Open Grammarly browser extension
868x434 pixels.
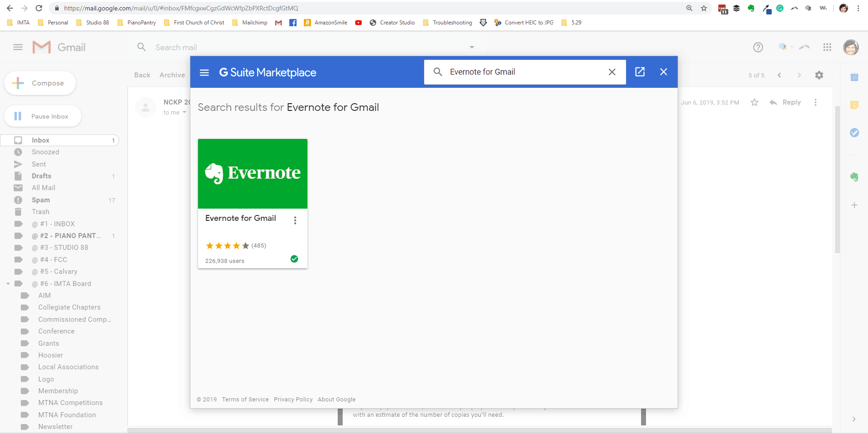click(780, 8)
